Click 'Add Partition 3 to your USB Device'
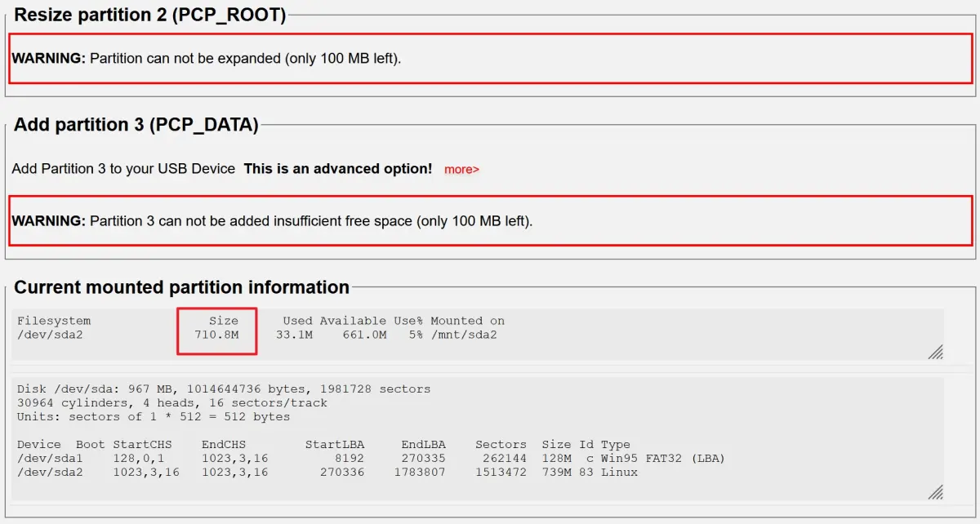 pyautogui.click(x=123, y=169)
